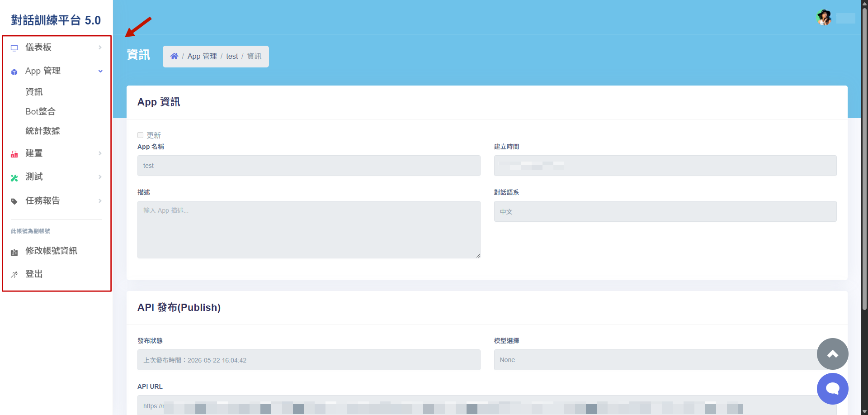This screenshot has width=868, height=415.
Task: Click the 資訊 page title
Action: [x=138, y=55]
